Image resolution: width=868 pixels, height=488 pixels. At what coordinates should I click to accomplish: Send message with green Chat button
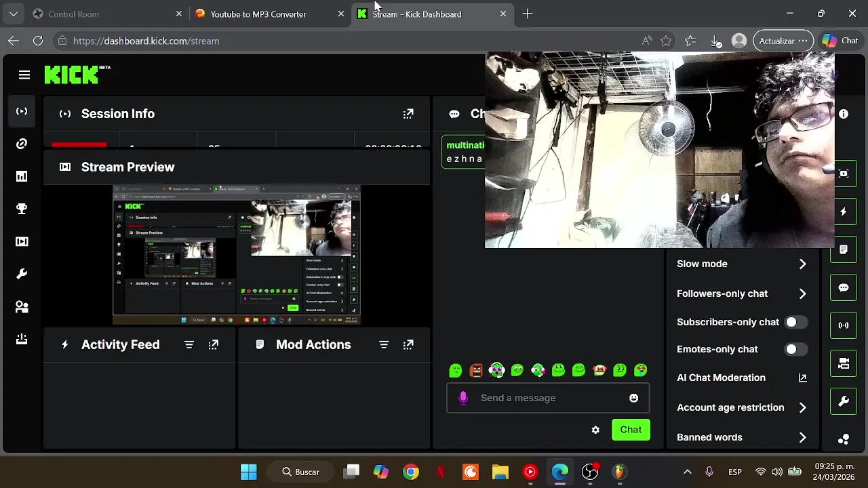631,430
